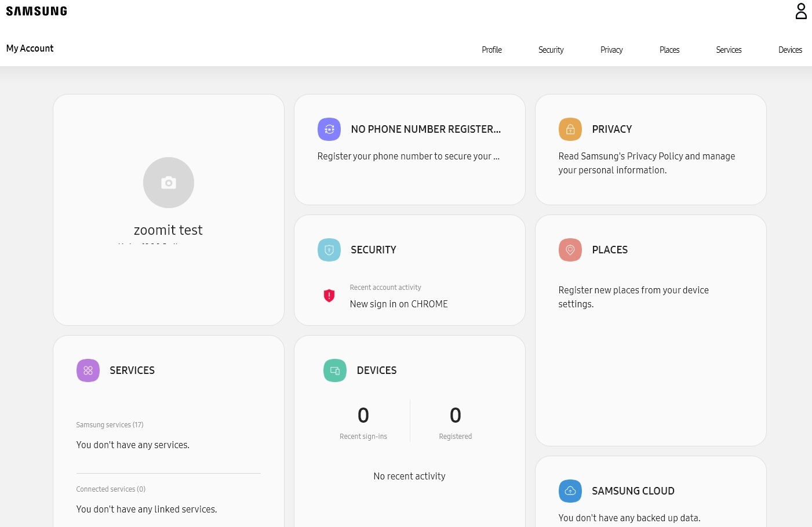Click the Recent sign-ins count

[363, 415]
